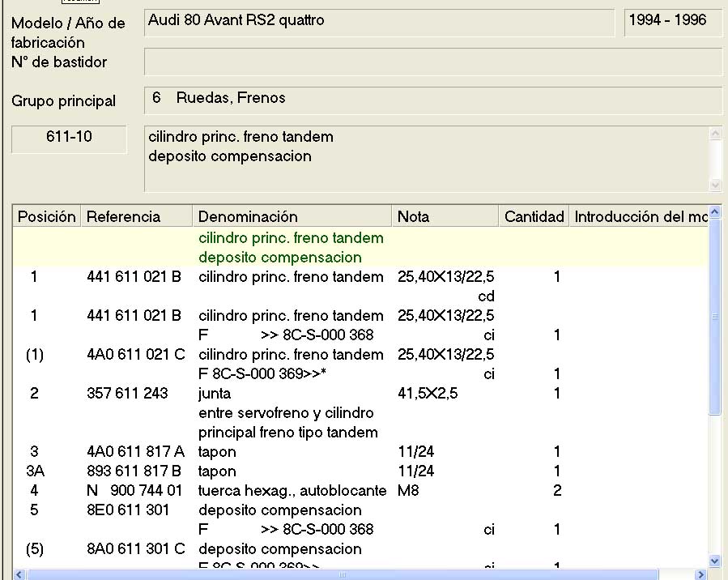728x580 pixels.
Task: Select reference 4A0 611 021 C
Action: coord(135,354)
